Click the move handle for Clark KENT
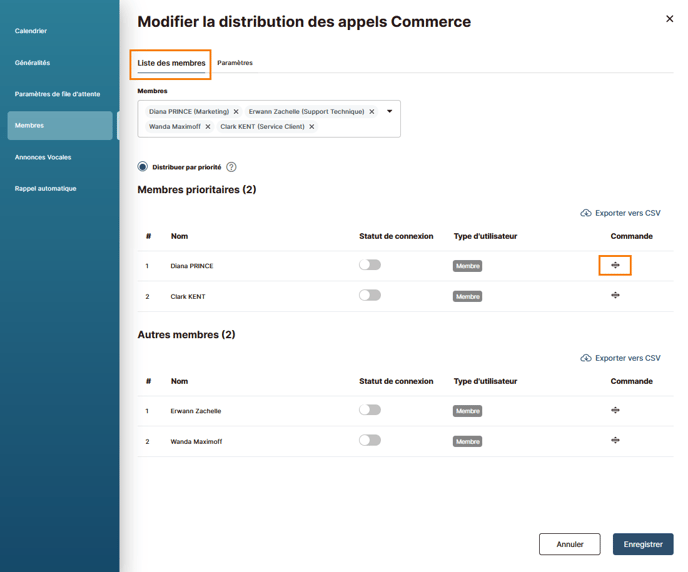Image resolution: width=688 pixels, height=572 pixels. click(615, 295)
